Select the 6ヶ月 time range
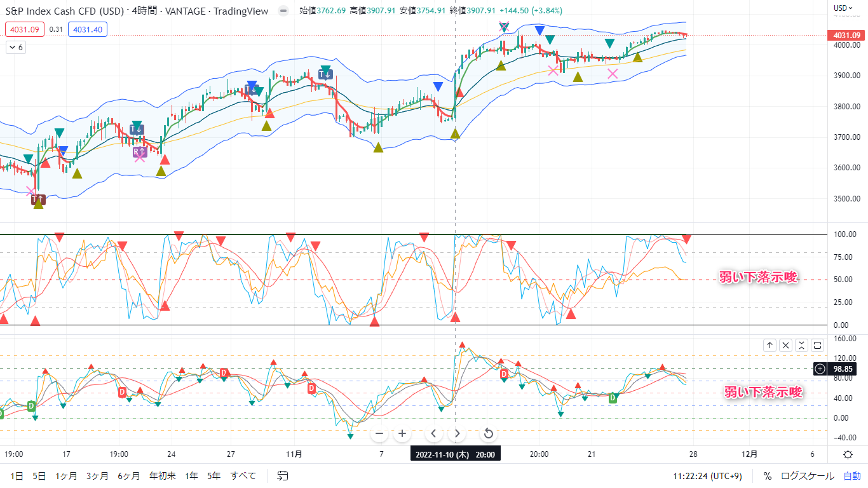This screenshot has width=868, height=488. click(x=129, y=475)
